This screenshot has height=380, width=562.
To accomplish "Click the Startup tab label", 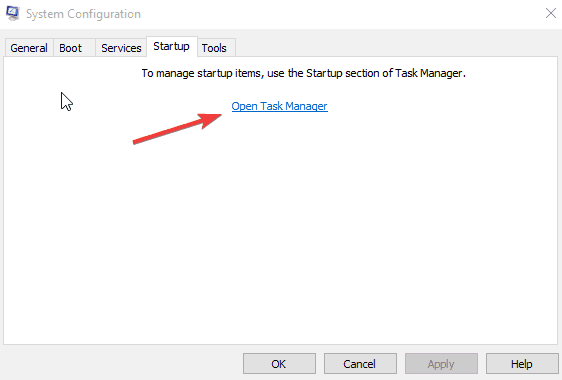I will 171,46.
